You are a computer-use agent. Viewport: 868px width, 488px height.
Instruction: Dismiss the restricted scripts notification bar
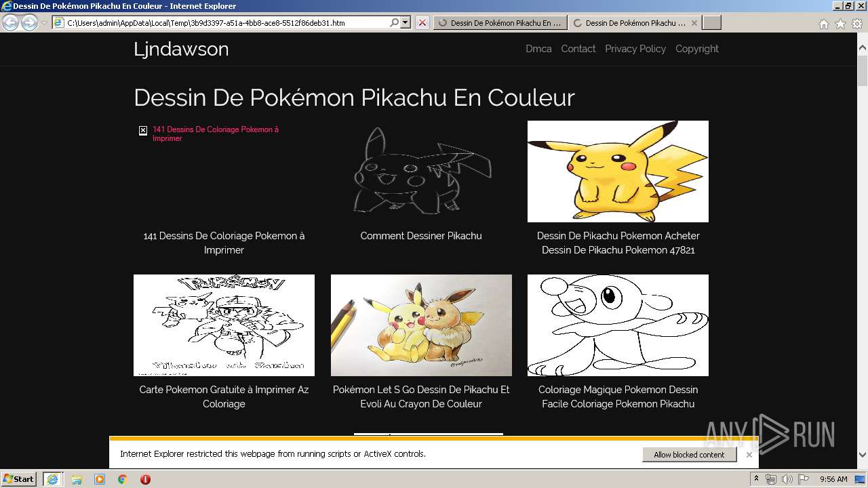pos(749,455)
